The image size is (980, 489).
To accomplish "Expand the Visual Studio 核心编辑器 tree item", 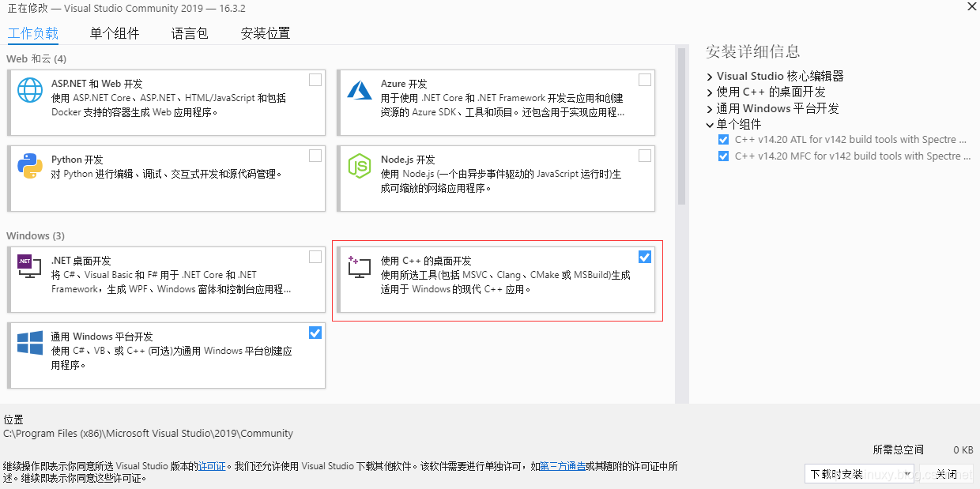I will [709, 76].
